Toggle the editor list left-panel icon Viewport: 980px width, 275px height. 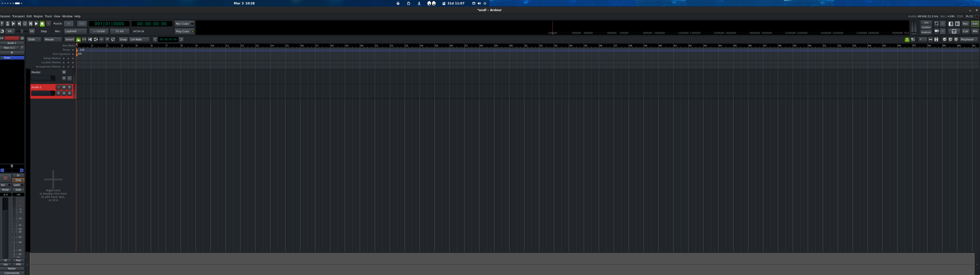click(x=951, y=24)
